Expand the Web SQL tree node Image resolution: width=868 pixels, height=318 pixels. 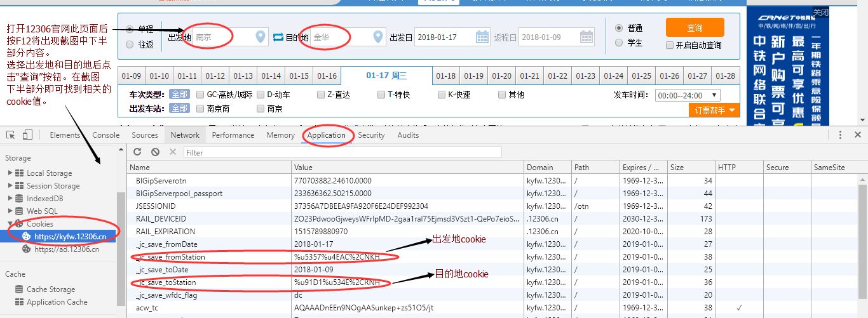pos(10,211)
